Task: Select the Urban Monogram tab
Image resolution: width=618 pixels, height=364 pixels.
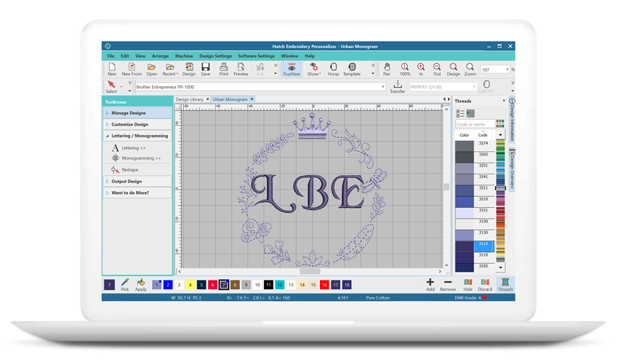Action: [230, 100]
